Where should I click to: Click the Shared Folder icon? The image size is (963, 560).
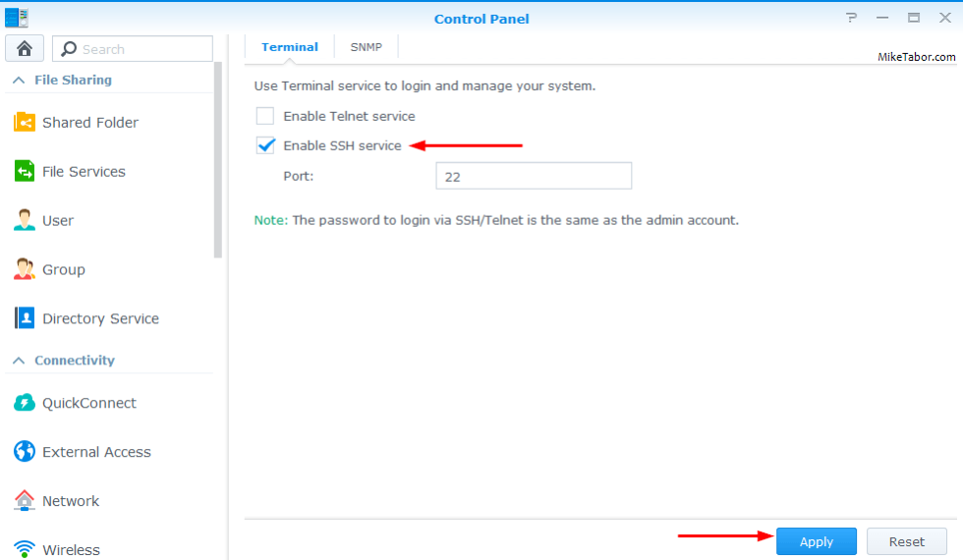point(25,122)
